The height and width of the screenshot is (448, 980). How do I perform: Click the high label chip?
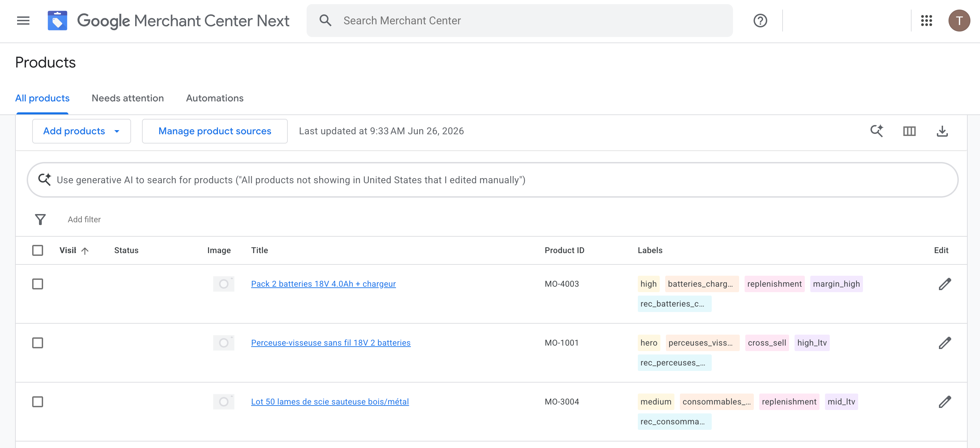[x=648, y=284]
